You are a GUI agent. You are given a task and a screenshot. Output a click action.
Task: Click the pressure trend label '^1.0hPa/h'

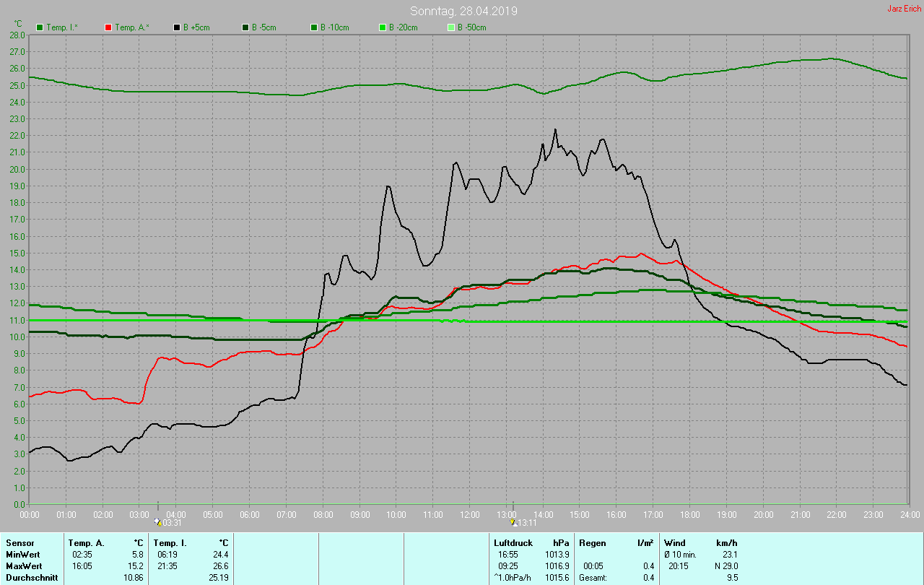(x=513, y=578)
